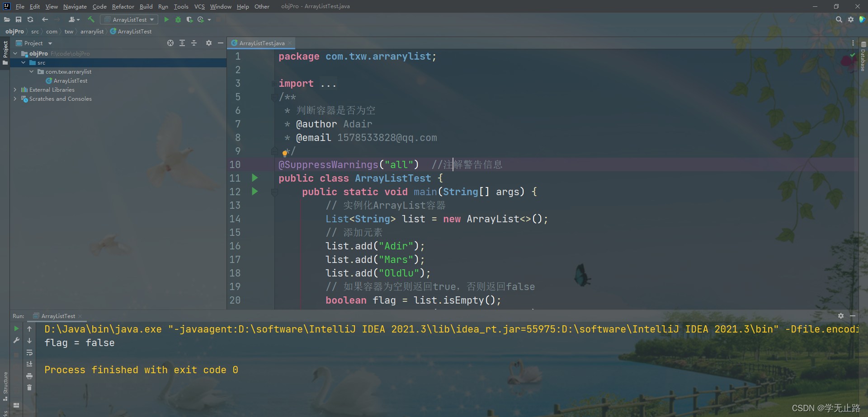Click the Save All disk icon
868x417 pixels.
coord(19,19)
